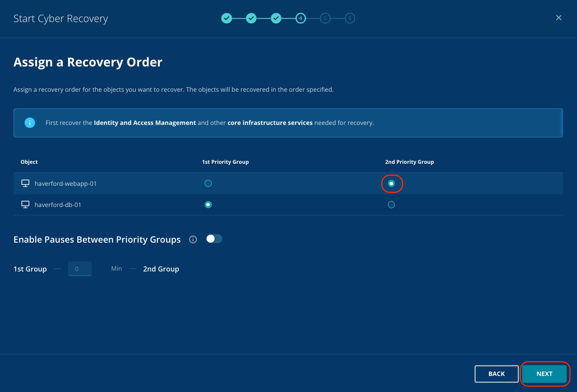
Task: Select 1st Priority Group for haverford-db-01
Action: coord(208,205)
